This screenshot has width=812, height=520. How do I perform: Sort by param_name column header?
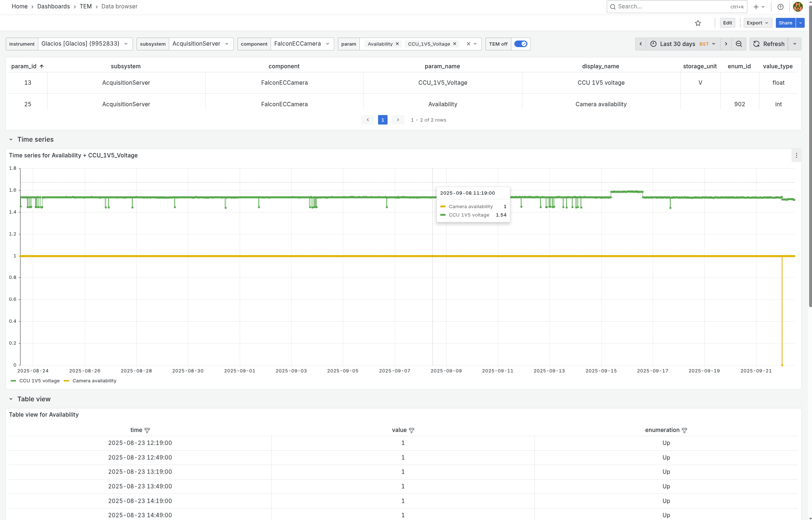tap(442, 66)
